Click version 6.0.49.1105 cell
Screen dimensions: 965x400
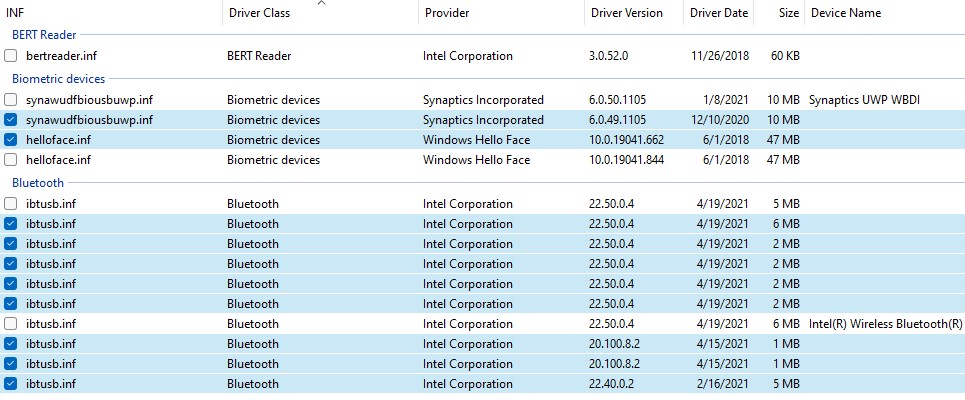pyautogui.click(x=617, y=120)
